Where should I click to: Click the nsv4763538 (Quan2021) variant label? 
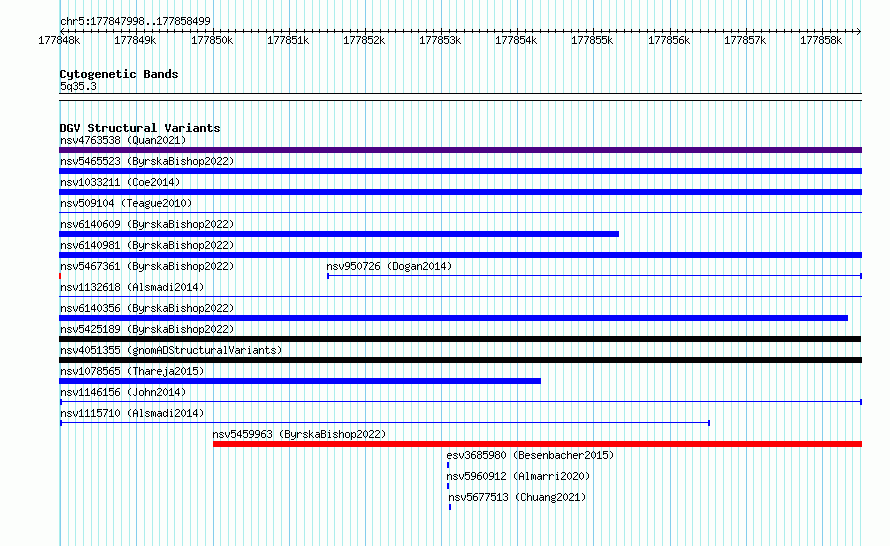(x=123, y=140)
